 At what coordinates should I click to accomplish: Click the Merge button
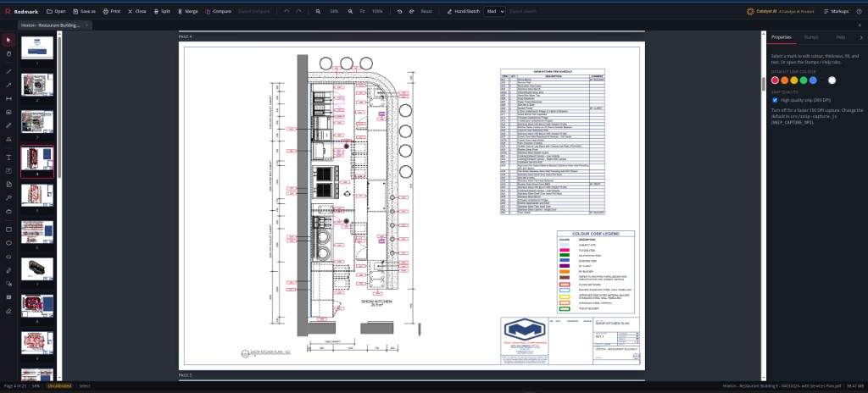[187, 11]
